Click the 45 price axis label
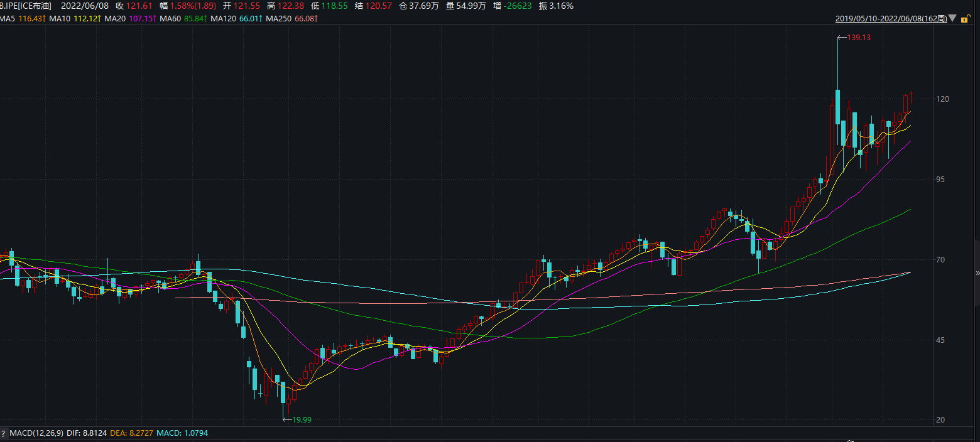Screen dimensions: 980x442 click(940, 340)
